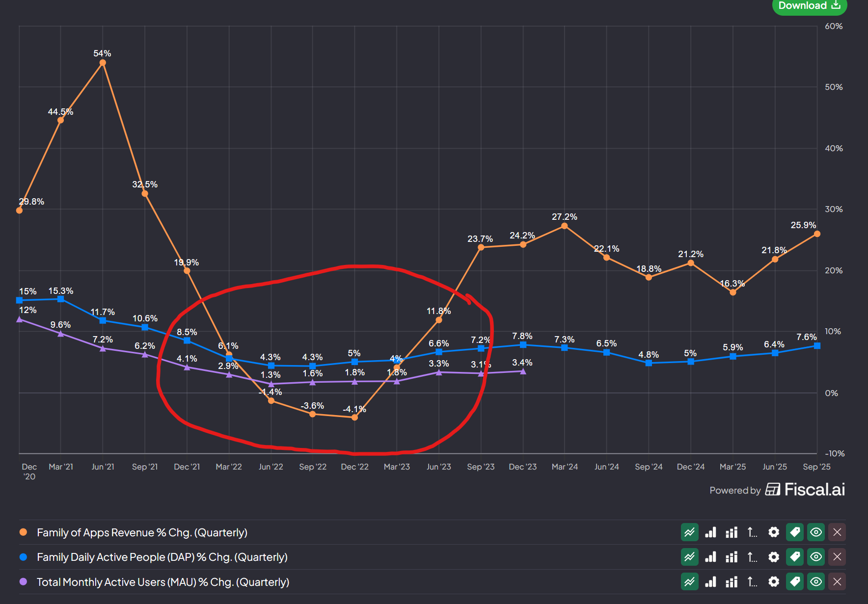The height and width of the screenshot is (604, 868).
Task: Hide the Total Monthly Active Users series
Action: coord(816,582)
